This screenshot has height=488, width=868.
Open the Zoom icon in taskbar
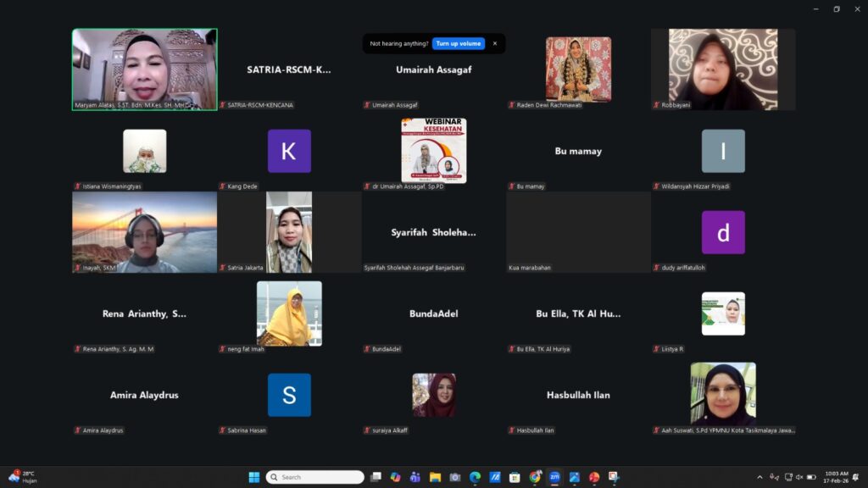point(554,477)
